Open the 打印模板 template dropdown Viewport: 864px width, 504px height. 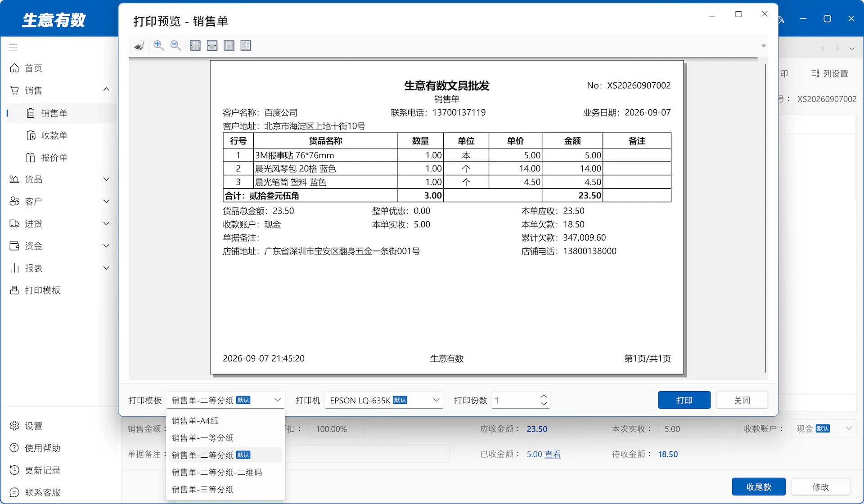point(225,400)
